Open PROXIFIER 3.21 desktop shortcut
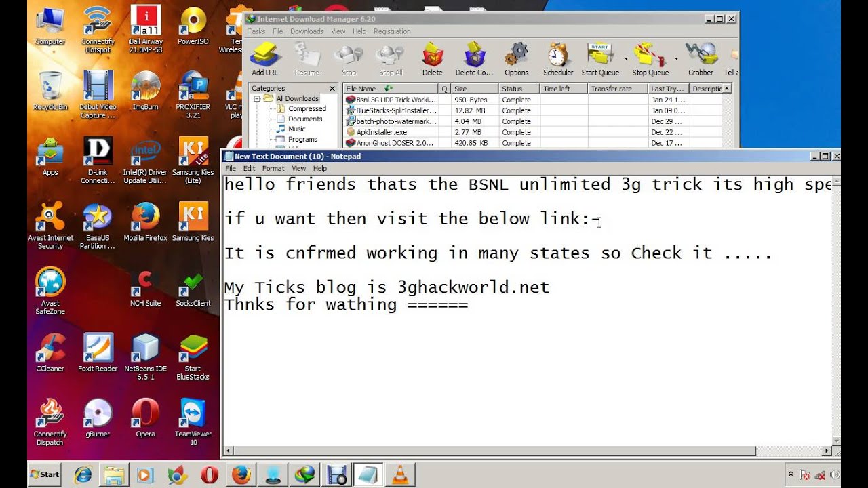 click(x=193, y=95)
